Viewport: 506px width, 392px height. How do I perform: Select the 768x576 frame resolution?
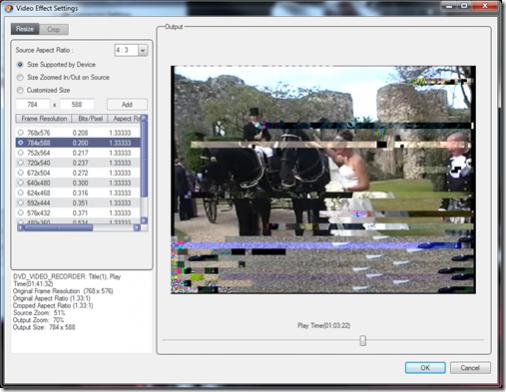coord(78,133)
